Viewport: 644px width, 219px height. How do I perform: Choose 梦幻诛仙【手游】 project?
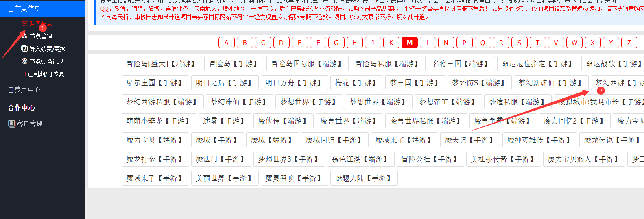click(x=240, y=102)
